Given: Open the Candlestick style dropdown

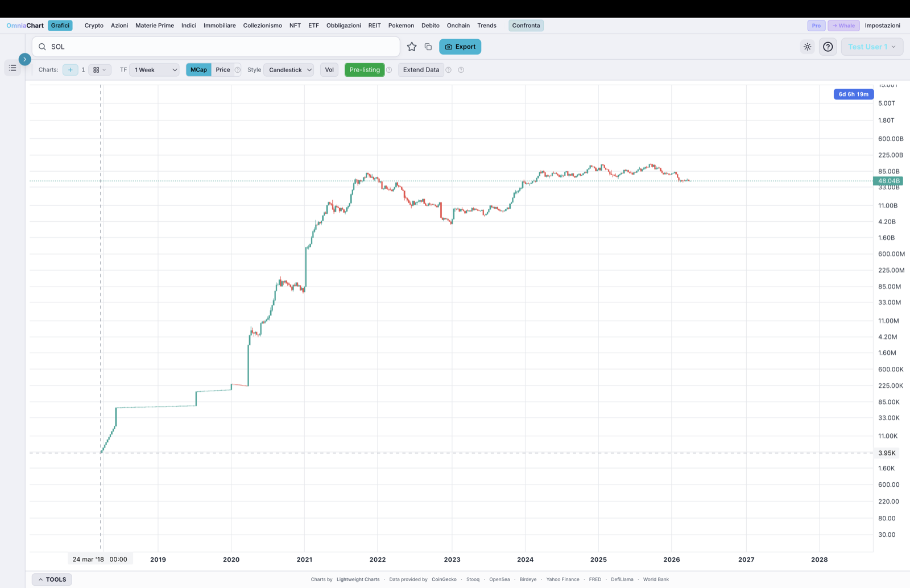Looking at the screenshot, I should coord(289,70).
